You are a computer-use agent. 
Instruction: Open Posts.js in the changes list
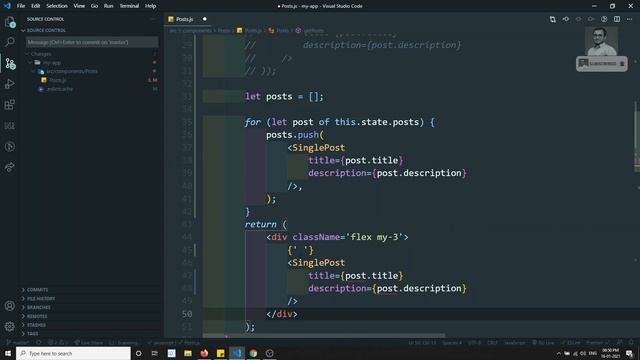(x=57, y=80)
